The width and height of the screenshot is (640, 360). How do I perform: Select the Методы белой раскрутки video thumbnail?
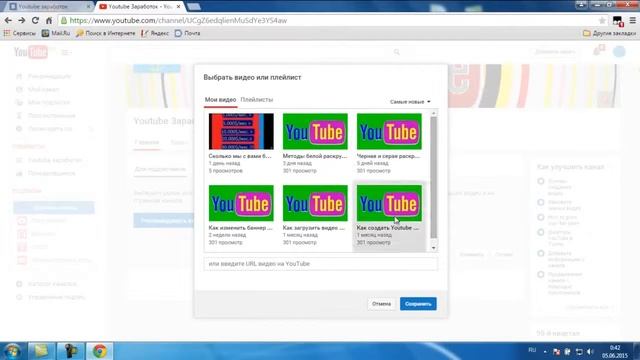315,131
